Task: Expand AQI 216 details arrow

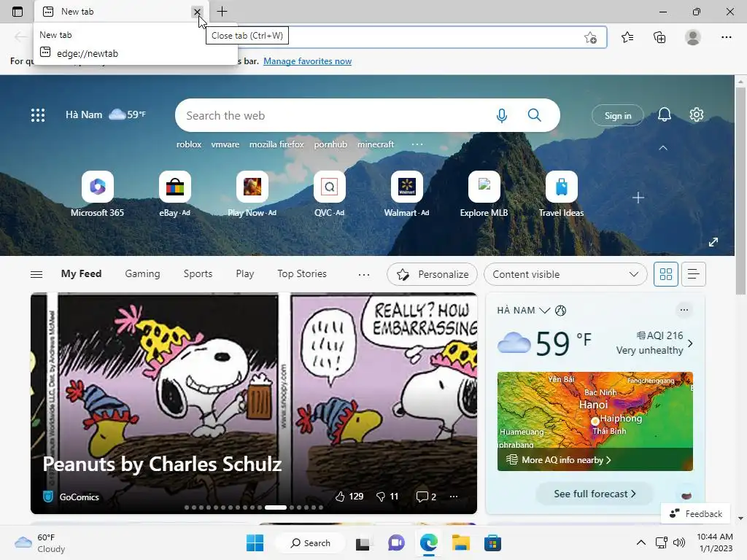Action: pos(690,343)
